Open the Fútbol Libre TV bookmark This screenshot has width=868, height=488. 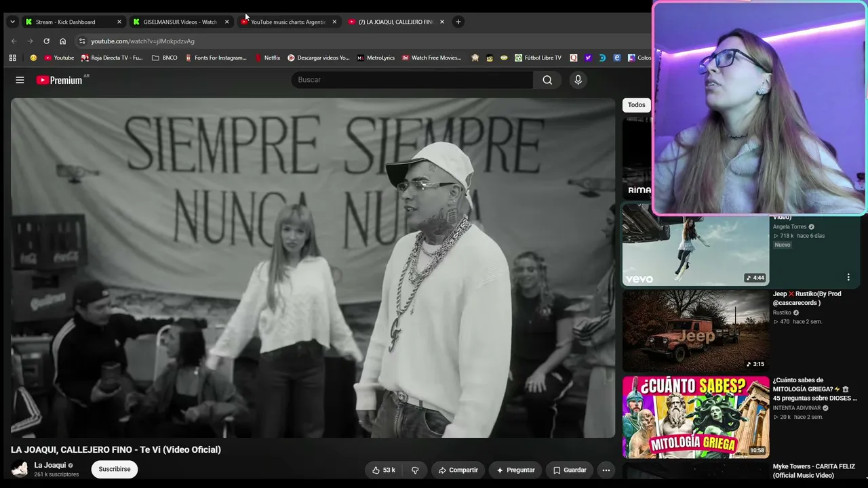click(x=538, y=58)
